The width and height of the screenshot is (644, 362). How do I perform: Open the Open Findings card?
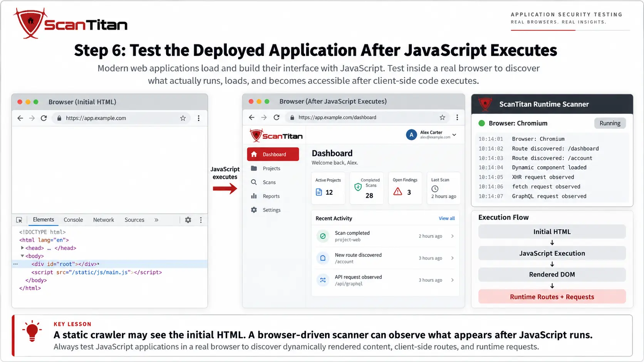coord(405,188)
